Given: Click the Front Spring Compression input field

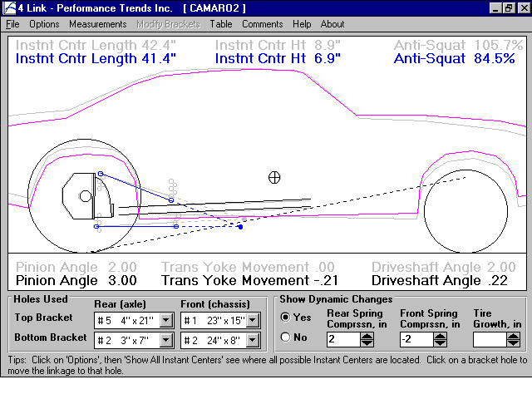Looking at the screenshot, I should 416,339.
